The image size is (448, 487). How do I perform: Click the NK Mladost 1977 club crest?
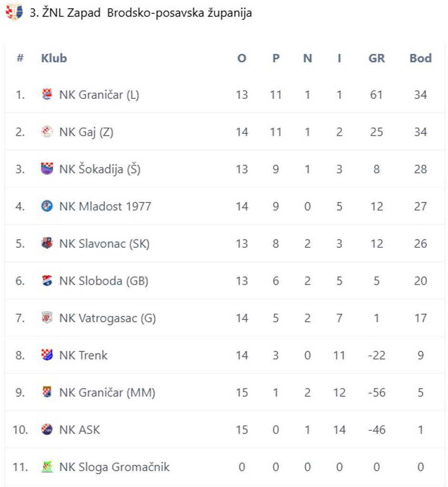click(x=47, y=206)
